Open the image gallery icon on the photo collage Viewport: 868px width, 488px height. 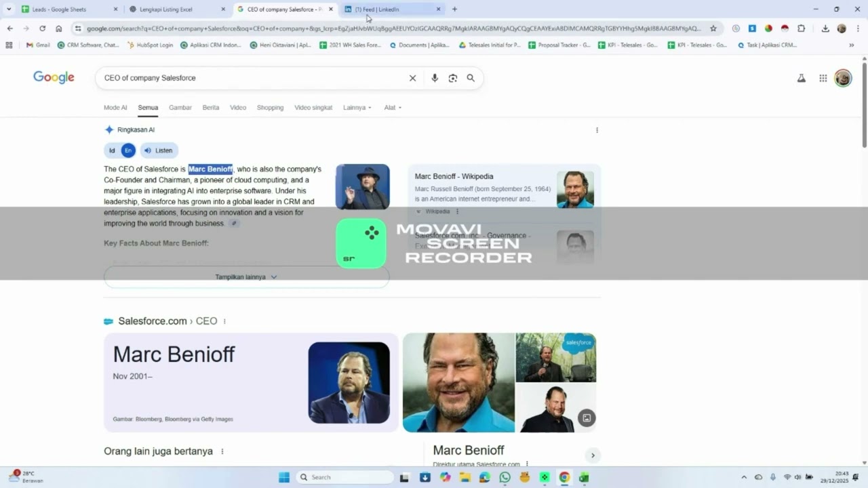[x=587, y=418]
